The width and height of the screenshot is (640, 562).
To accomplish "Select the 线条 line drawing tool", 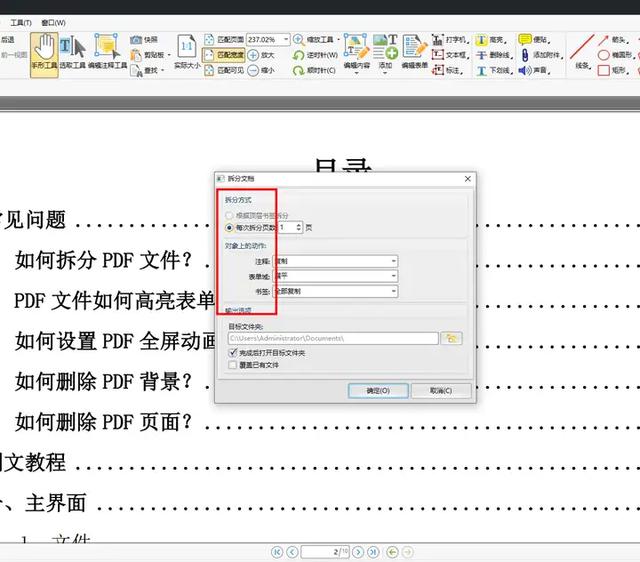I will point(583,52).
